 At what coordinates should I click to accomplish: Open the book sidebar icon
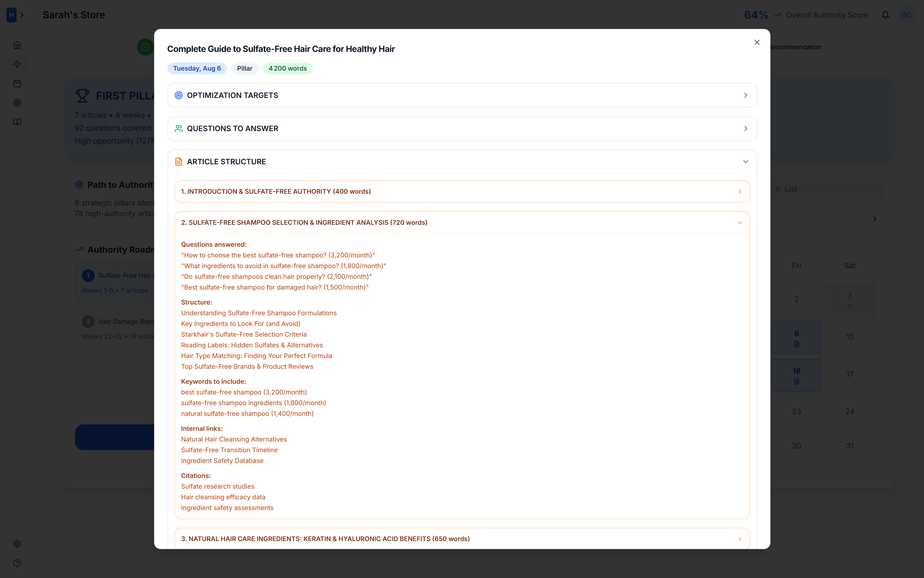[17, 121]
